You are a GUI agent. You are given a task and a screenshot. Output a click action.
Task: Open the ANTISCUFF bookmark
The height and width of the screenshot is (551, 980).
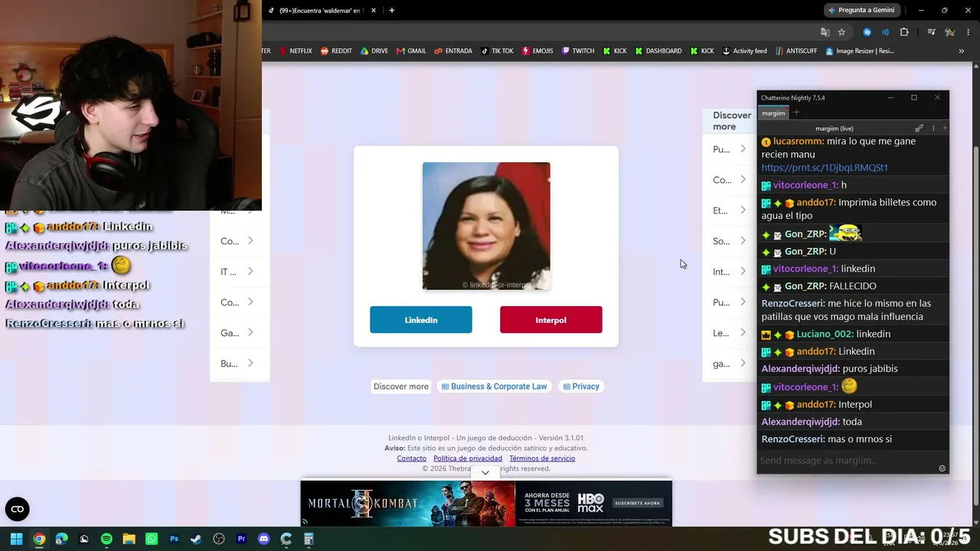[x=795, y=51]
